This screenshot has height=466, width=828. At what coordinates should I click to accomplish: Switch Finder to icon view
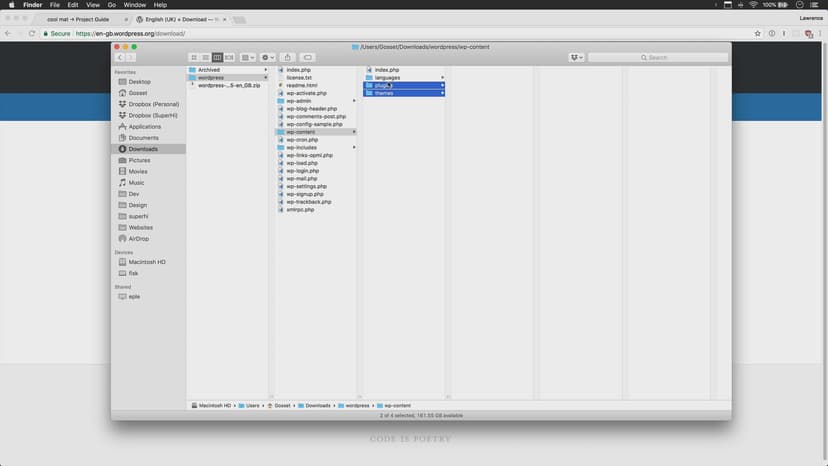click(x=194, y=57)
